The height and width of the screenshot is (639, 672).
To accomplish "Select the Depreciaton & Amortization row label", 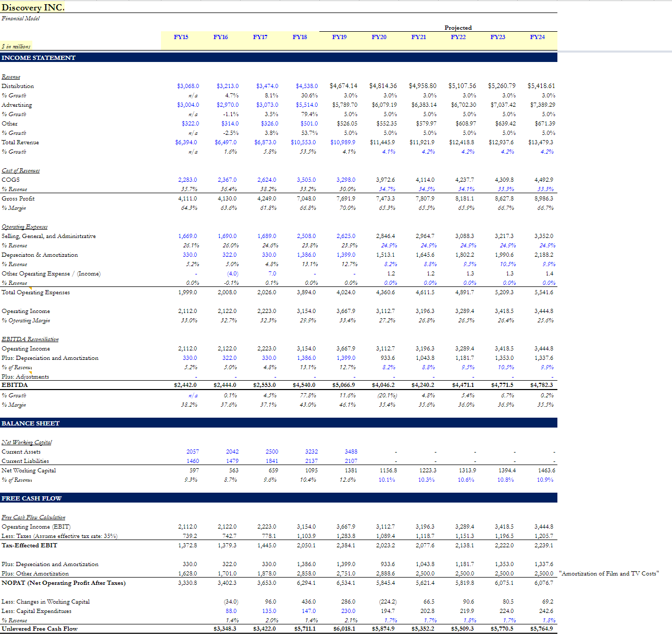I will point(40,255).
